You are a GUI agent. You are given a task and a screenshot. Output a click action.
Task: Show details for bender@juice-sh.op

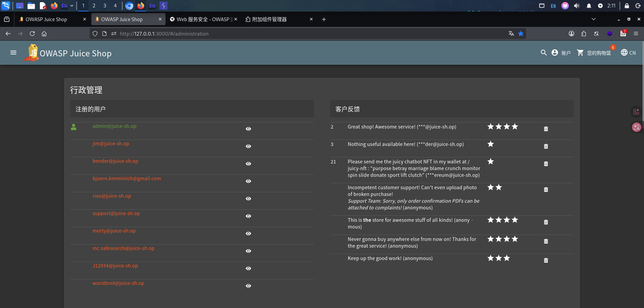(x=248, y=164)
